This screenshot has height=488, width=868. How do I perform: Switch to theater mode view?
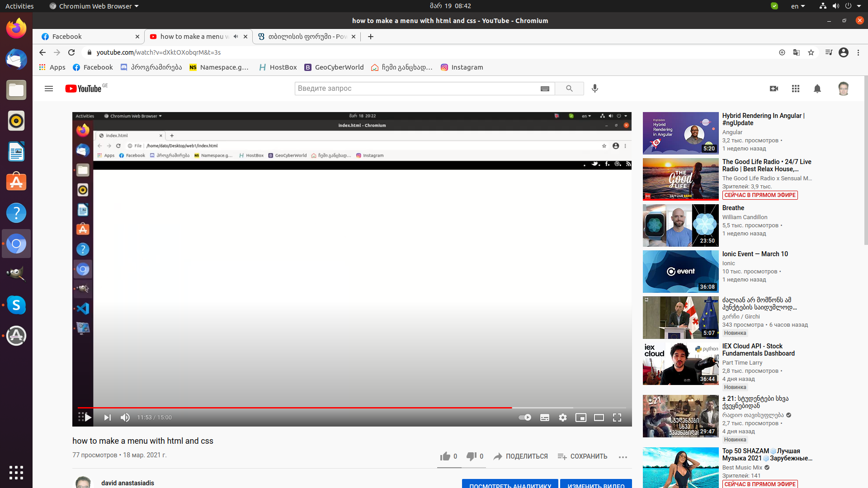[599, 418]
